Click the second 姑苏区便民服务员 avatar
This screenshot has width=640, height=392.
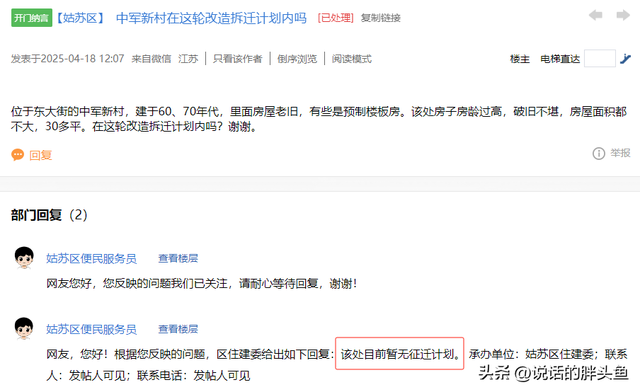pyautogui.click(x=24, y=328)
